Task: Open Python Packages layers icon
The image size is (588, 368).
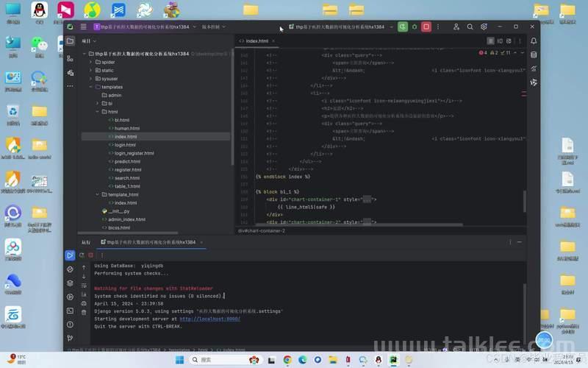Action: pyautogui.click(x=70, y=283)
